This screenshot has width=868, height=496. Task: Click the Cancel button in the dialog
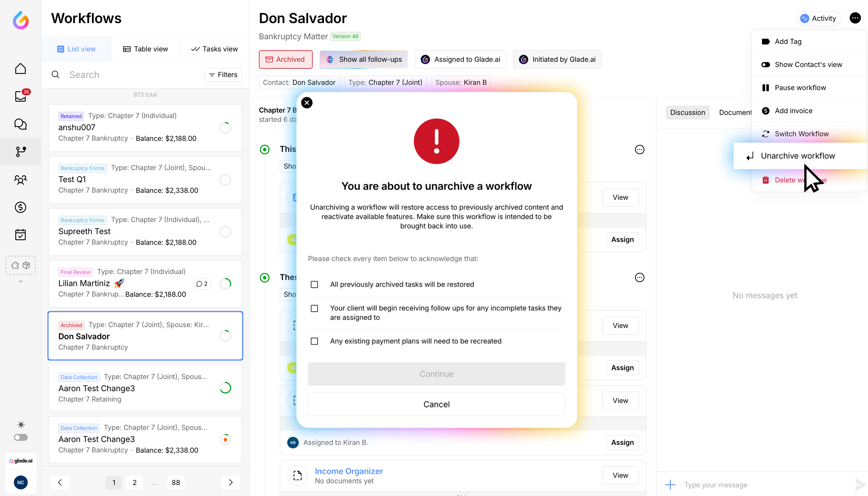pos(436,404)
